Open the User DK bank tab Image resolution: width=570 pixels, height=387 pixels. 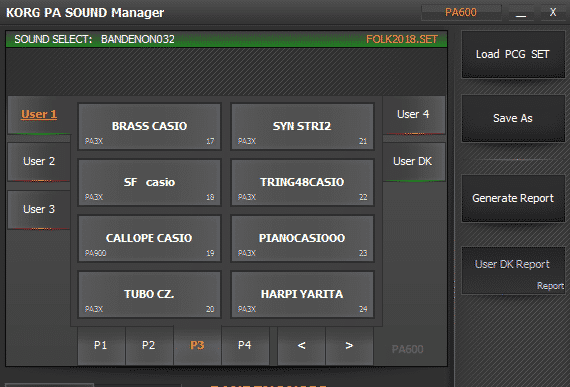point(414,161)
